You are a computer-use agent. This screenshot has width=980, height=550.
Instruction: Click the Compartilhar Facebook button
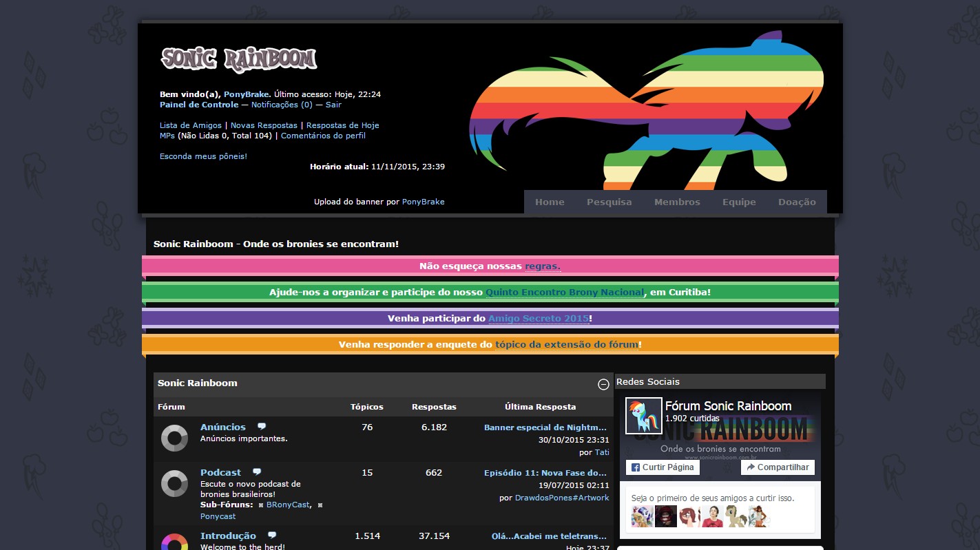(778, 467)
